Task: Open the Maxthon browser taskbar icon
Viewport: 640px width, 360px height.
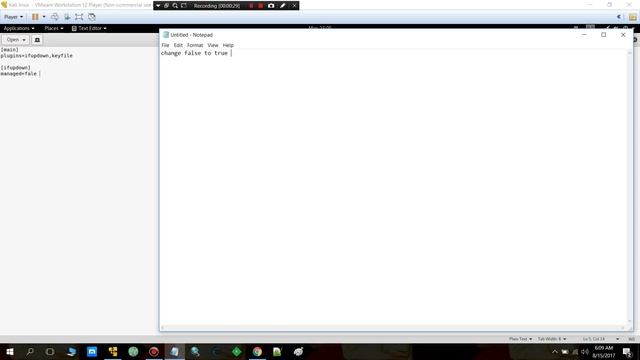Action: 92,351
